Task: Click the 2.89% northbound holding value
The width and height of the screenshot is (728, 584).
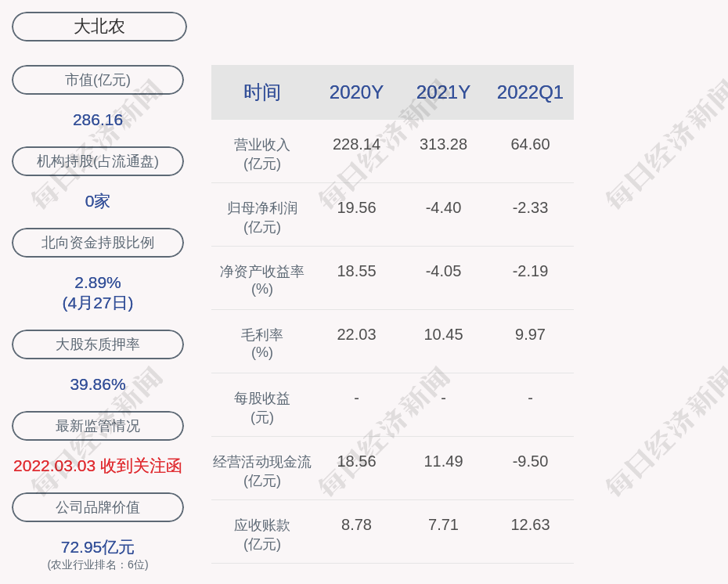Action: (x=98, y=283)
